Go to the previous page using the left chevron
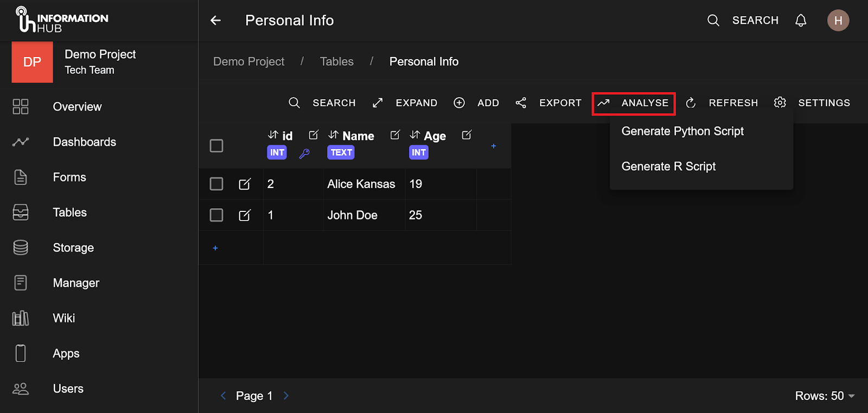 tap(223, 396)
